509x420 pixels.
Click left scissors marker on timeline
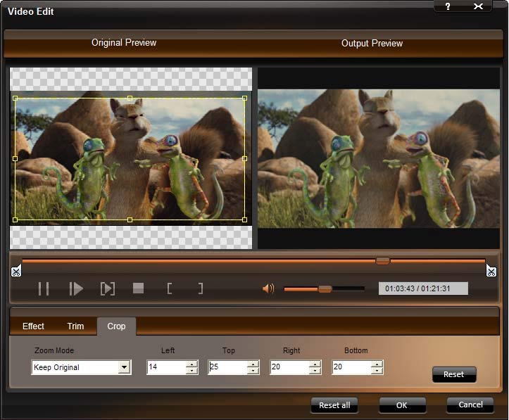click(16, 272)
